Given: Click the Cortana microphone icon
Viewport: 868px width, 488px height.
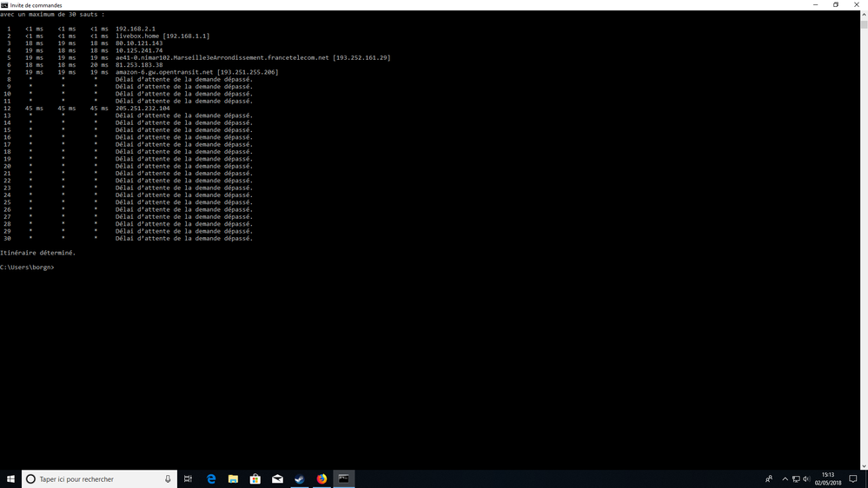Looking at the screenshot, I should [168, 479].
